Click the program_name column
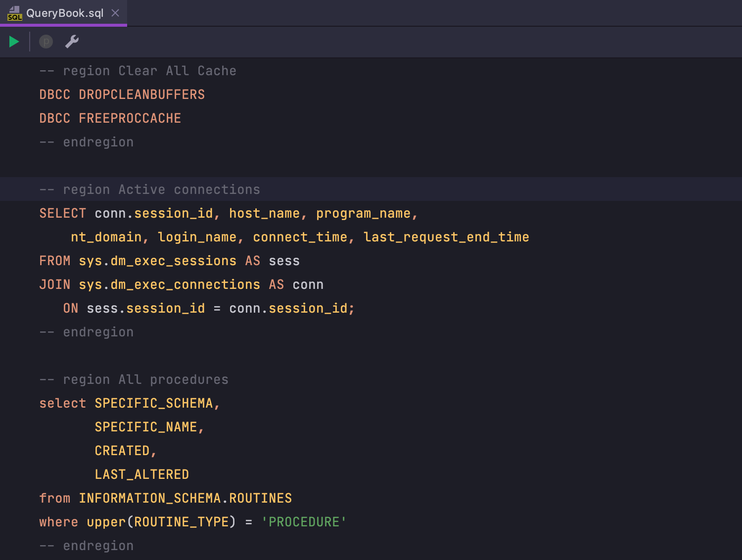The height and width of the screenshot is (560, 742). (x=364, y=214)
